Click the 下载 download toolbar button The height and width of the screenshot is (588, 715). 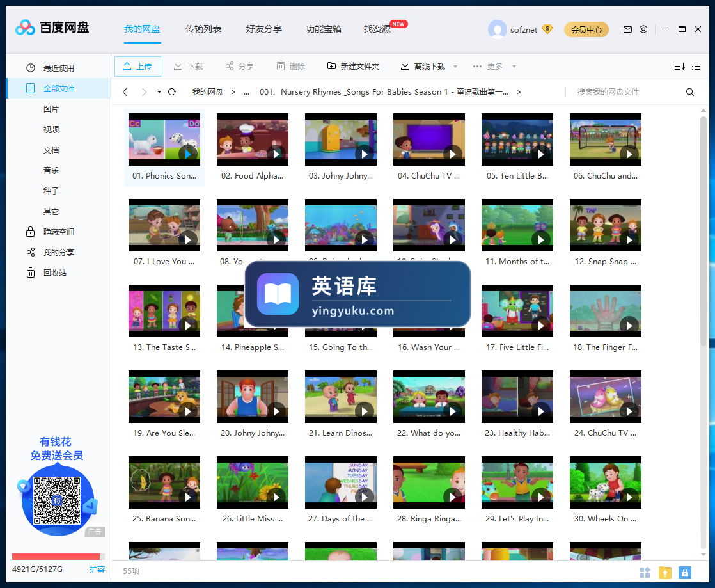coord(188,66)
